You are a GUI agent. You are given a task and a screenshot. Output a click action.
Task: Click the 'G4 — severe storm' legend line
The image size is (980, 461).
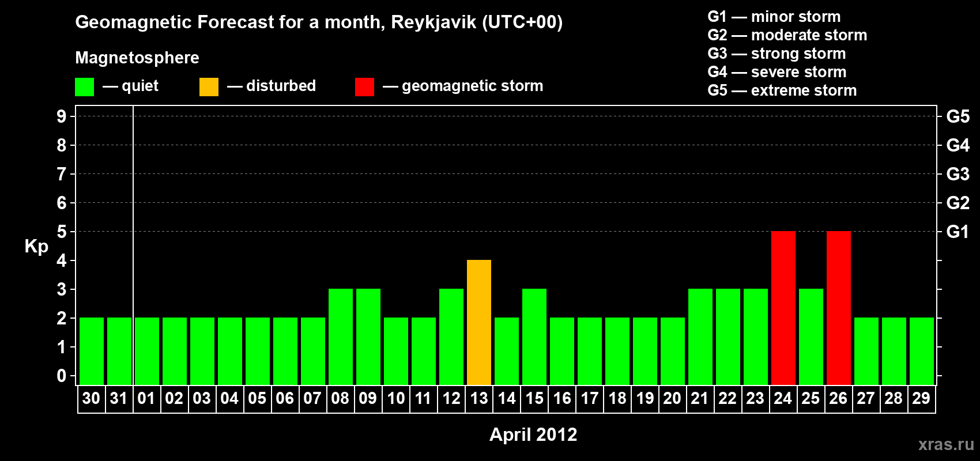pos(777,72)
